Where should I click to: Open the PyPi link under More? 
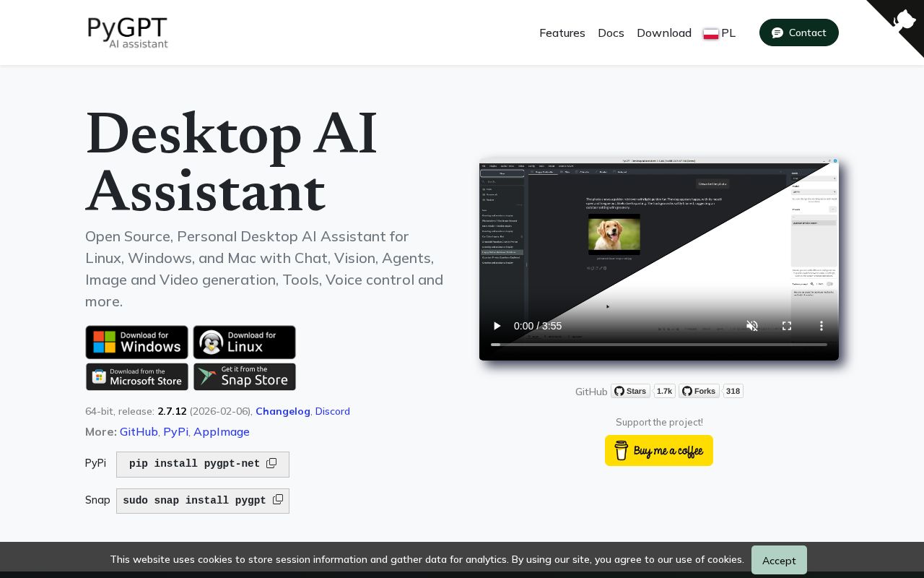(175, 431)
